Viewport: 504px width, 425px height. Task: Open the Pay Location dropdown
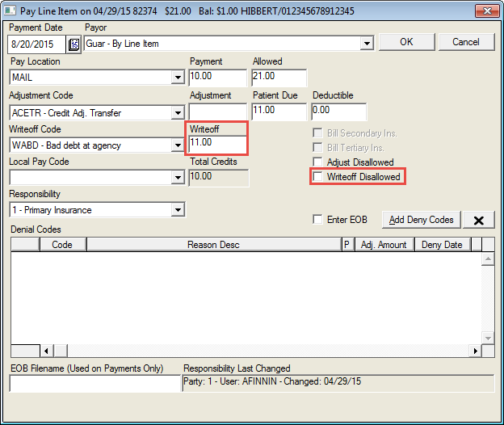tap(178, 78)
